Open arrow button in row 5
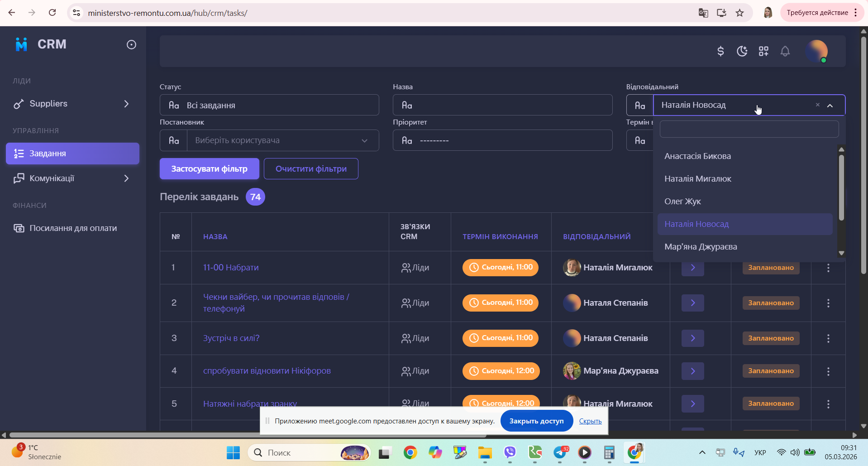 (x=693, y=404)
